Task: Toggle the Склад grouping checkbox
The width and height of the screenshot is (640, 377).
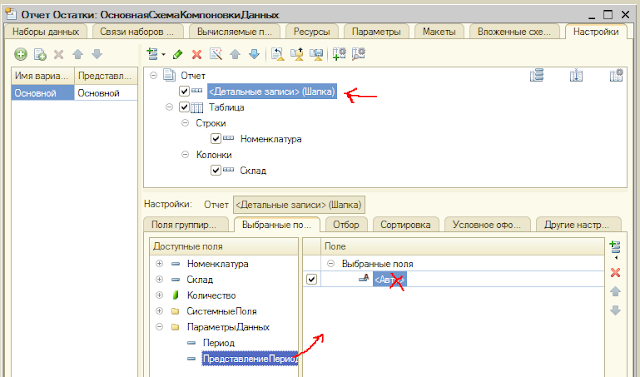Action: (x=216, y=171)
